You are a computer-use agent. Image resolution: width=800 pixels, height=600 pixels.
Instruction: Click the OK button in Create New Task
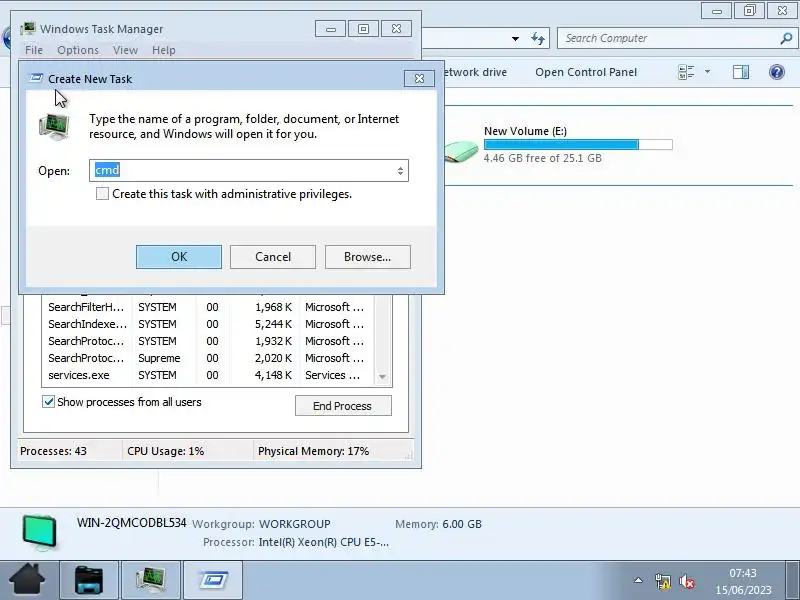(179, 257)
